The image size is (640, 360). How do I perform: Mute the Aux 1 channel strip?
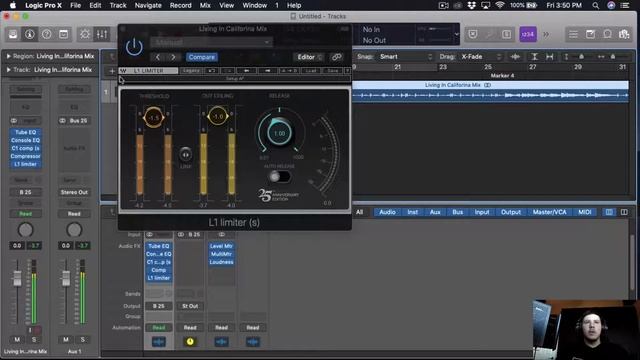pyautogui.click(x=66, y=340)
